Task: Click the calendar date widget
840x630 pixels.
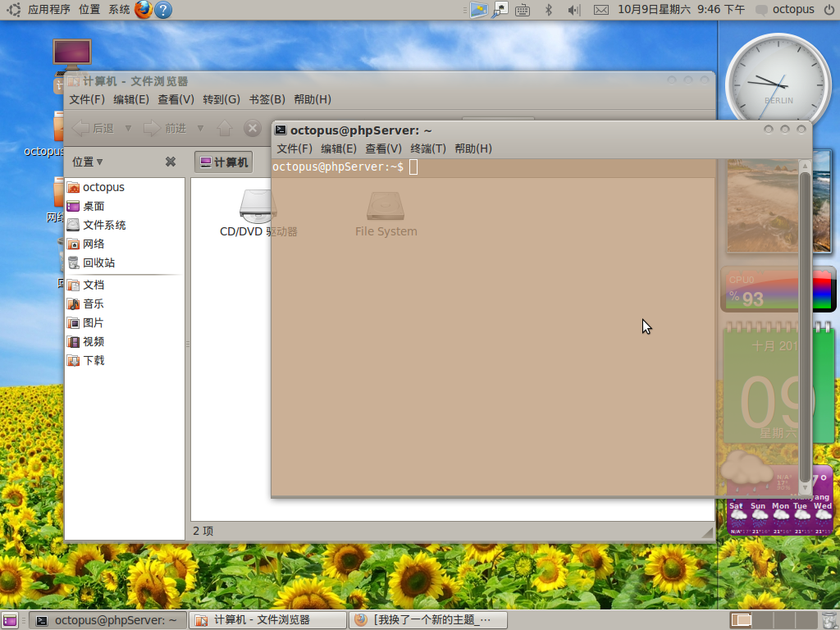Action: 778,382
